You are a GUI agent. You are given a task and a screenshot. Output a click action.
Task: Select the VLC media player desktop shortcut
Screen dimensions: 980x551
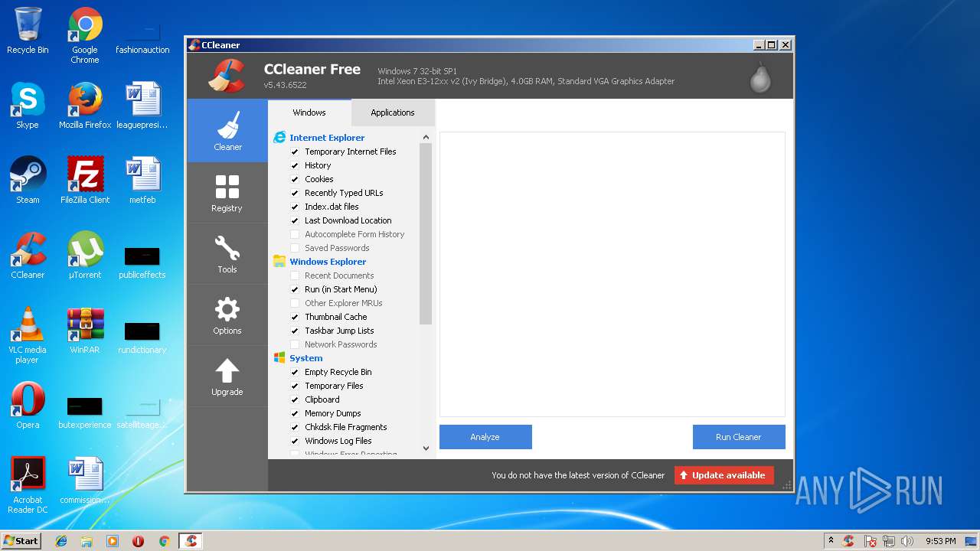click(x=28, y=335)
